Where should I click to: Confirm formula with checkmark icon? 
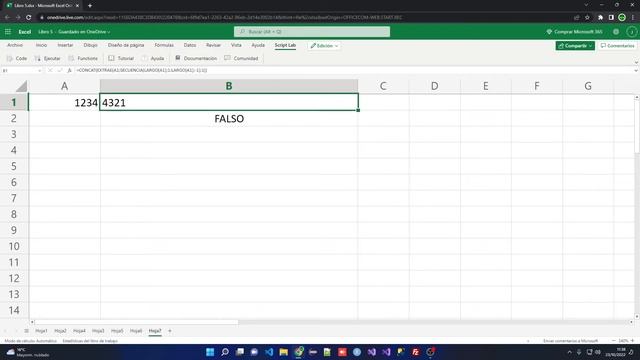click(x=60, y=71)
